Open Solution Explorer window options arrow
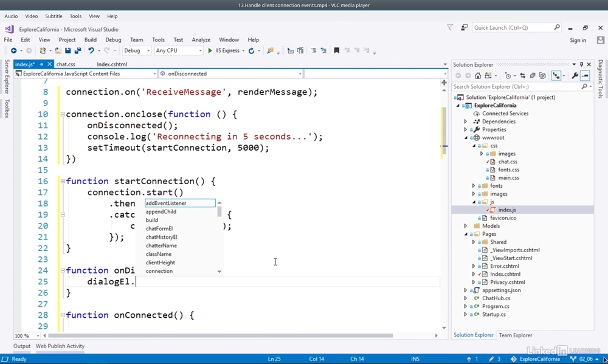This screenshot has width=608, height=364. pyautogui.click(x=574, y=64)
